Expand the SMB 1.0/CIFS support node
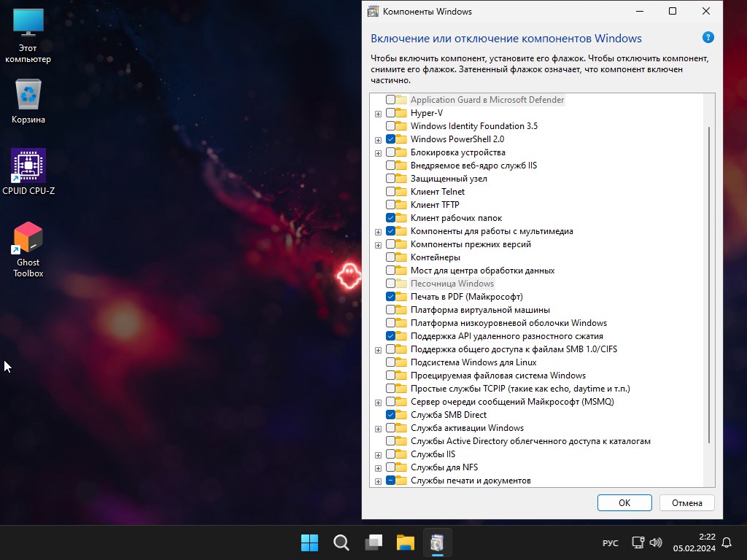 pos(379,350)
